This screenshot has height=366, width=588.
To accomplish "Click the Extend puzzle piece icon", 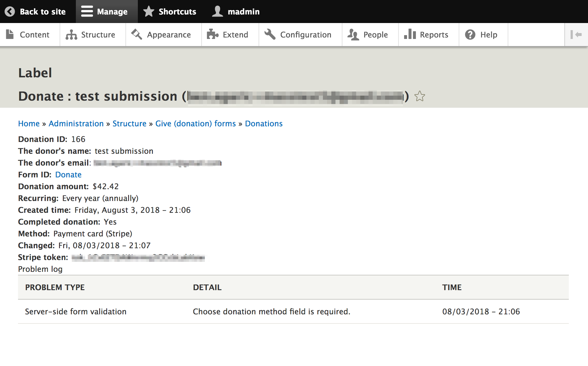I will click(x=212, y=35).
